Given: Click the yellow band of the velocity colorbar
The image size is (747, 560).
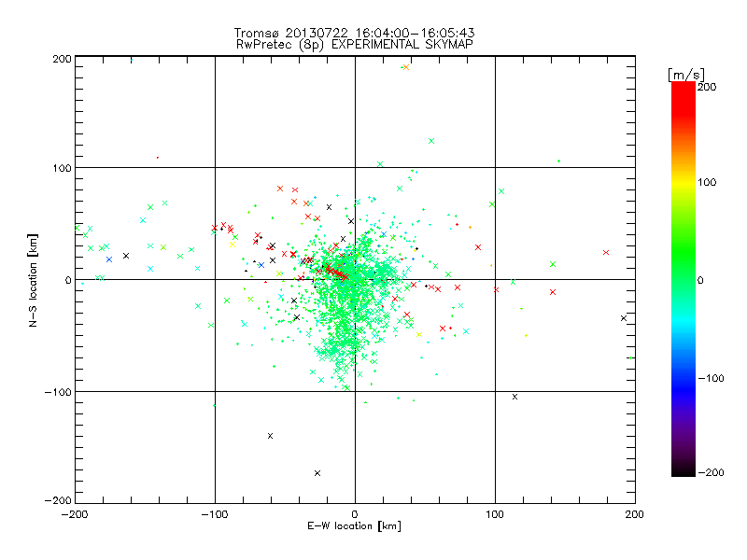Looking at the screenshot, I should (684, 182).
